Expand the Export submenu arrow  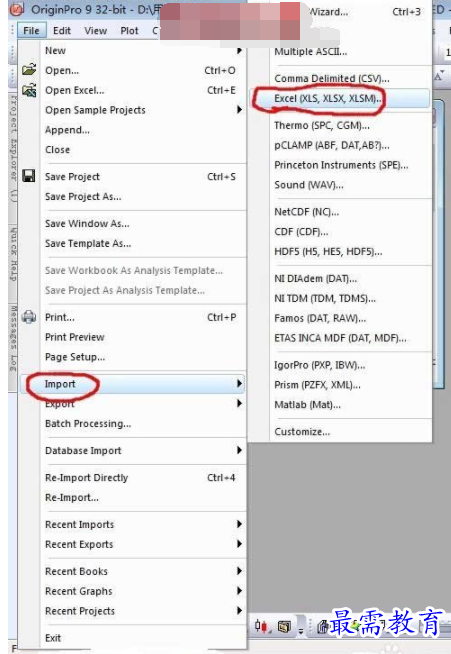click(239, 403)
